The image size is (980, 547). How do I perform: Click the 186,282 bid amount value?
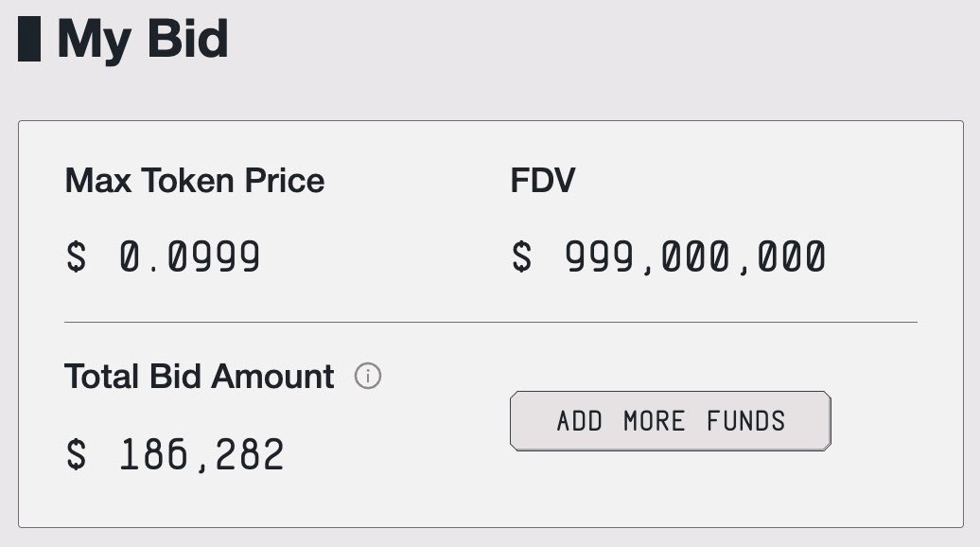[201, 455]
